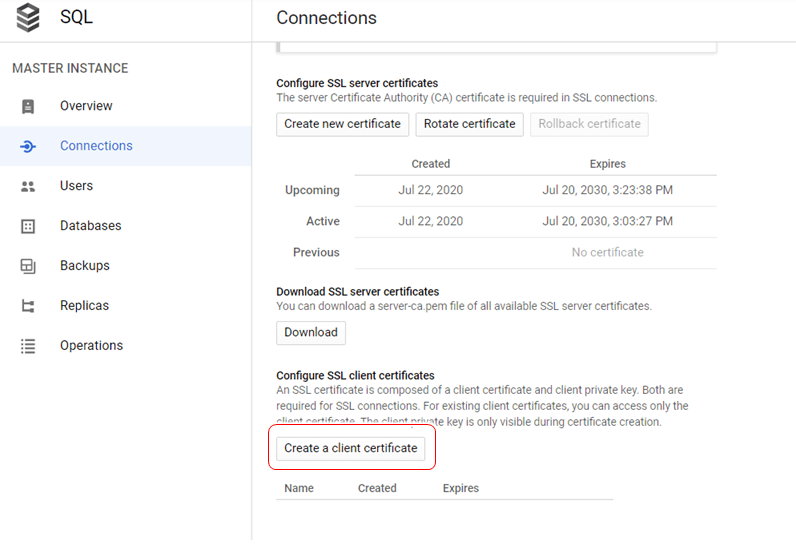The width and height of the screenshot is (796, 546).
Task: Click the Backups sidebar icon
Action: click(x=28, y=266)
